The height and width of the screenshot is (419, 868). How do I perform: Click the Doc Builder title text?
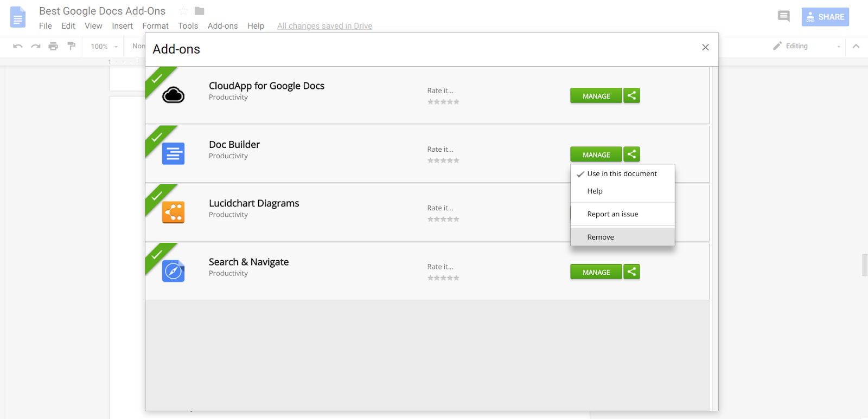pyautogui.click(x=234, y=145)
